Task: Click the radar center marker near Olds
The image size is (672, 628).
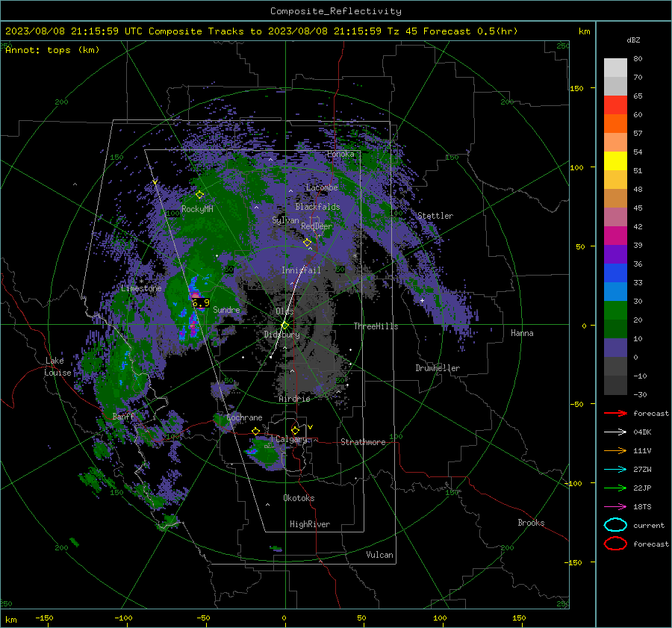Action: click(285, 326)
